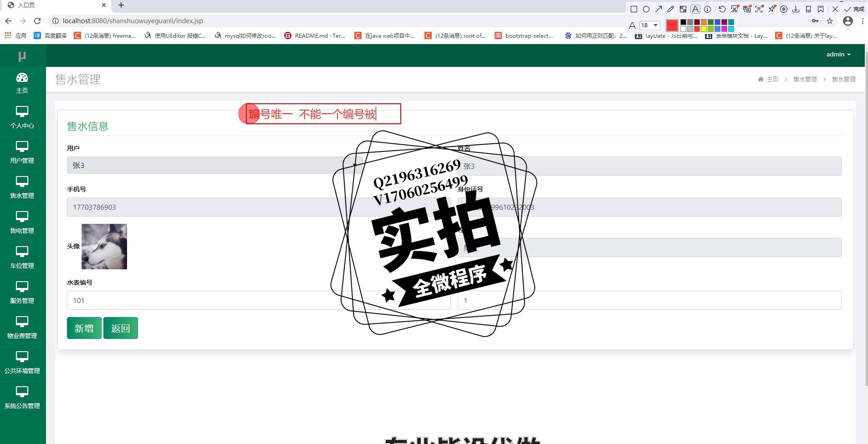Screen dimensions: 868x444
Task: Open 用户管理 in the sidebar
Action: pos(22,153)
